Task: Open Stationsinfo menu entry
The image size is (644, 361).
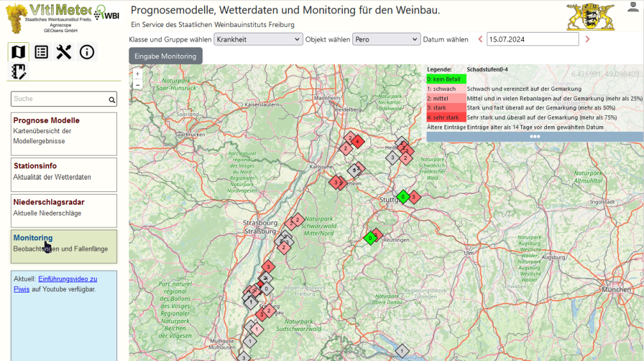Action: [64, 174]
